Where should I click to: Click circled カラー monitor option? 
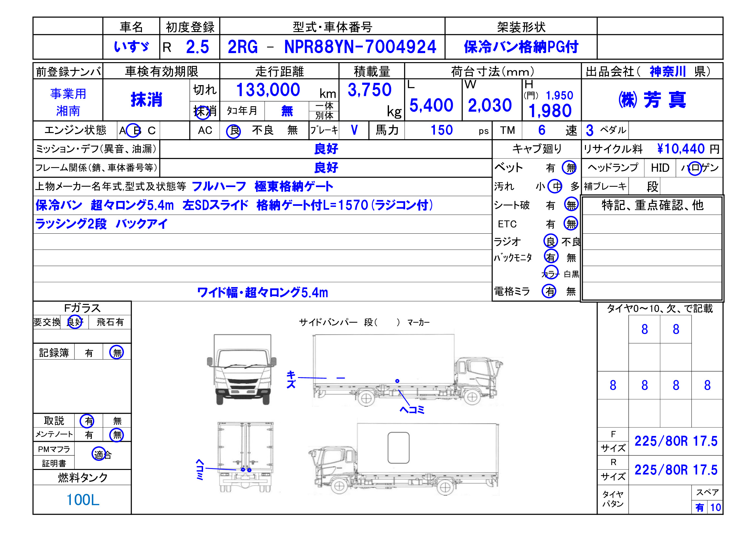tap(551, 273)
